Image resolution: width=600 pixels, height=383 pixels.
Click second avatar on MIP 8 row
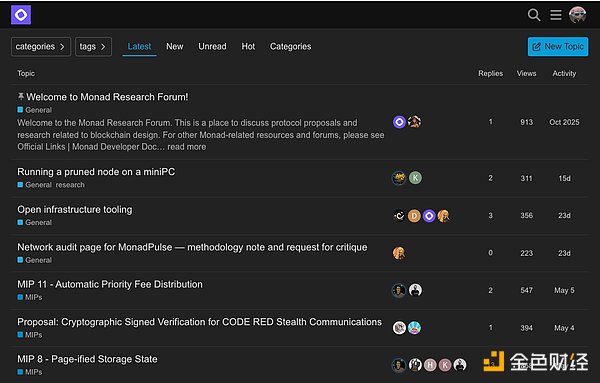pos(415,365)
